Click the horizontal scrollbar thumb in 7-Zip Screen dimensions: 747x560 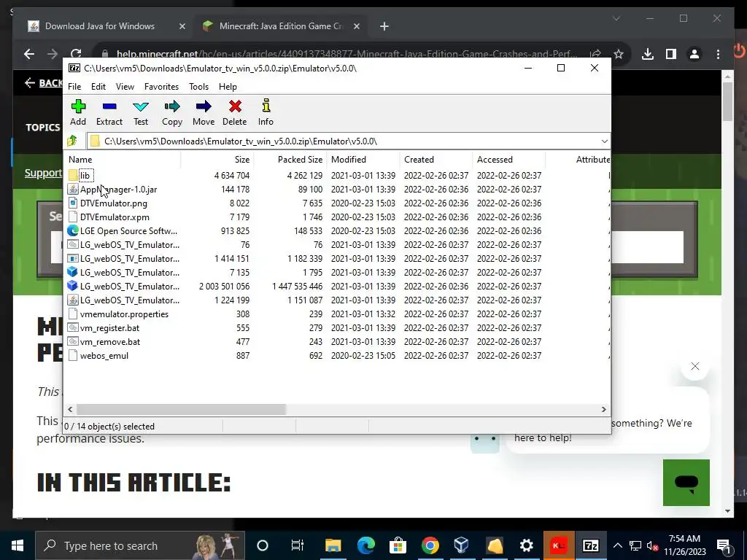point(181,410)
